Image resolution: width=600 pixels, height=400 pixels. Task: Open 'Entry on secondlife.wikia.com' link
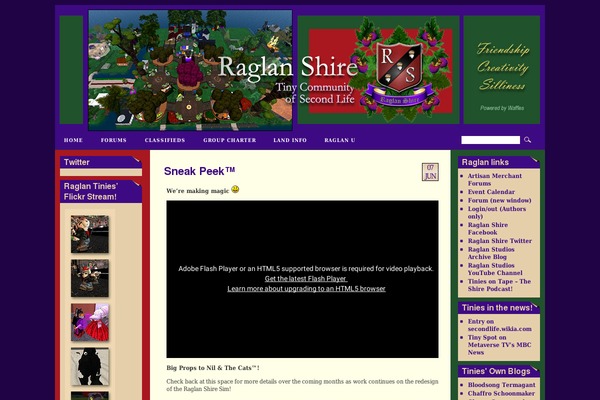click(499, 325)
